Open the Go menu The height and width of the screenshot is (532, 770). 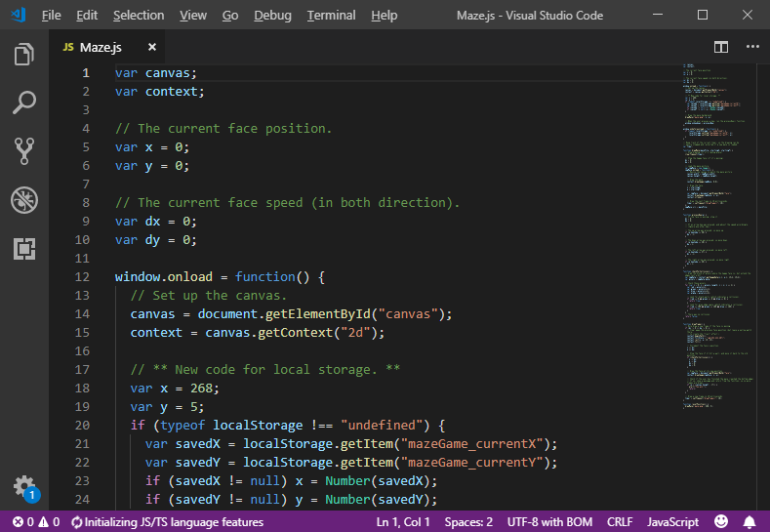tap(230, 16)
